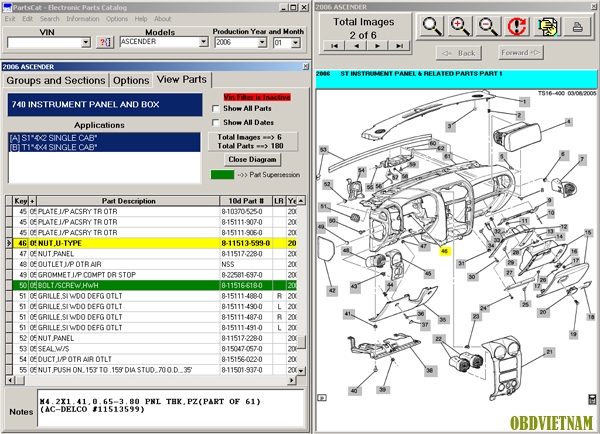Select the DUCT,I/P OTR AIR OTLT row
This screenshot has width=600, height=434.
tap(155, 359)
